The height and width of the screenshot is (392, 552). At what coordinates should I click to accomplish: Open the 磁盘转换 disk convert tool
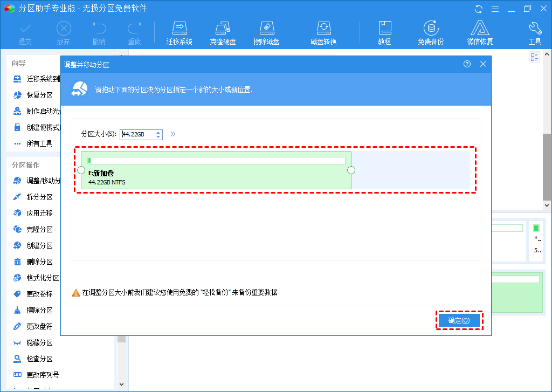tap(323, 34)
